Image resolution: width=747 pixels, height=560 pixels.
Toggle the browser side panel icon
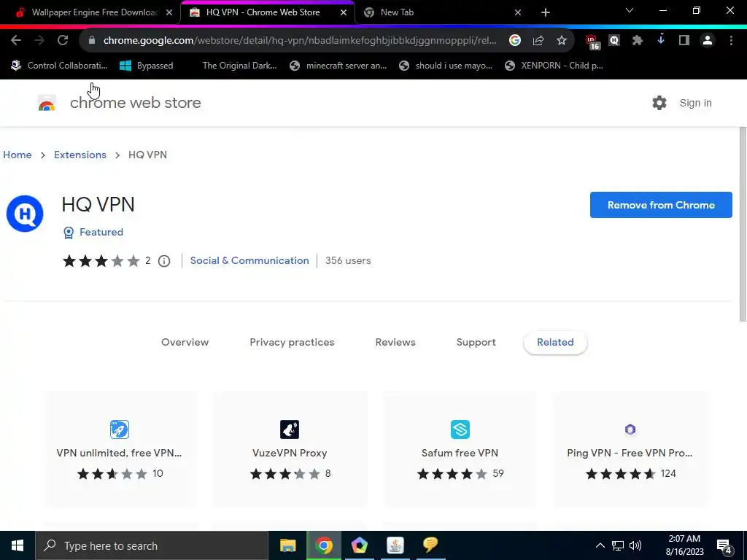pos(684,41)
